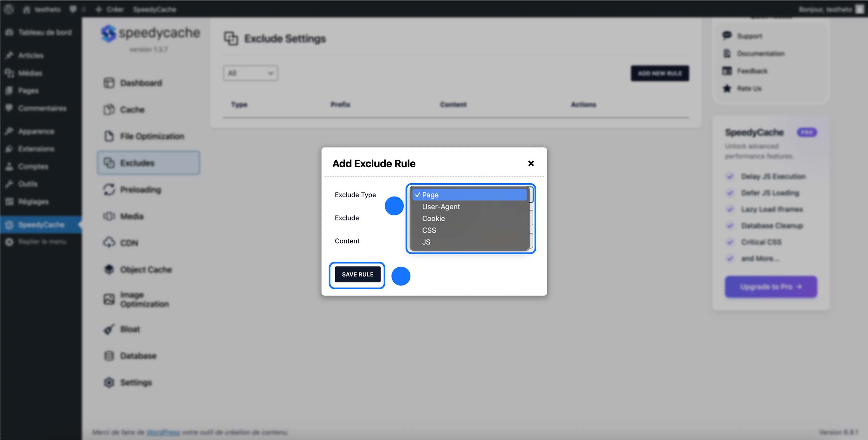The height and width of the screenshot is (440, 868).
Task: Click the Save Rule button
Action: click(357, 274)
